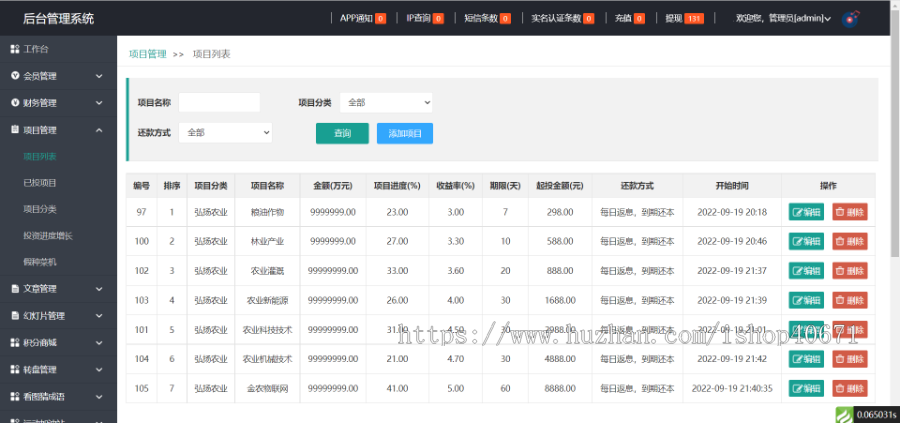Click the green leaf icon at bottom right

(842, 414)
